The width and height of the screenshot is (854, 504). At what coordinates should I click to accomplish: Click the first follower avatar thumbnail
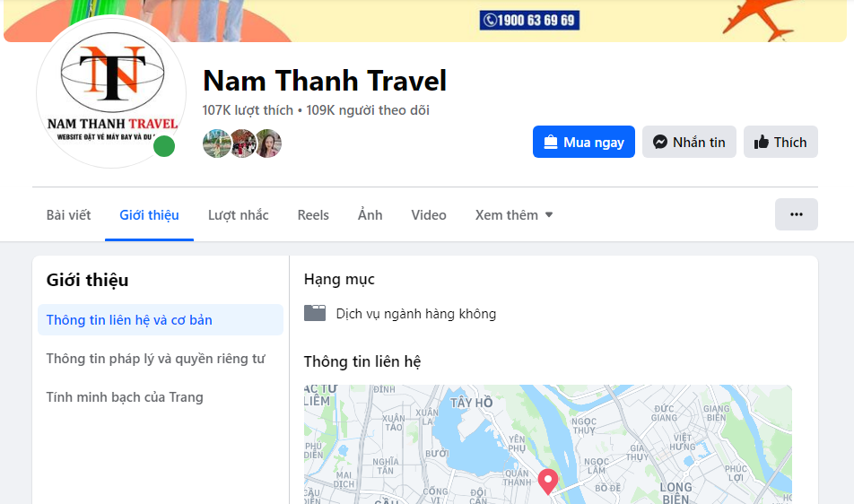216,143
